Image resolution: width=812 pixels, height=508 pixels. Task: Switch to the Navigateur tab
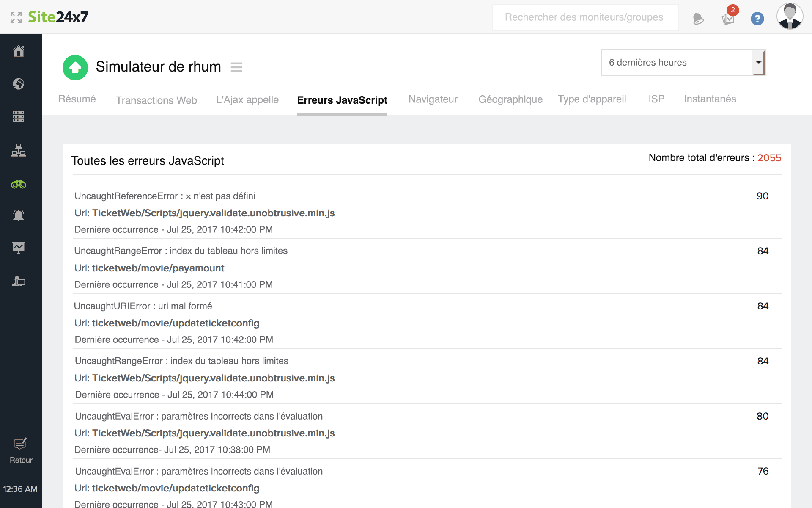pos(433,99)
